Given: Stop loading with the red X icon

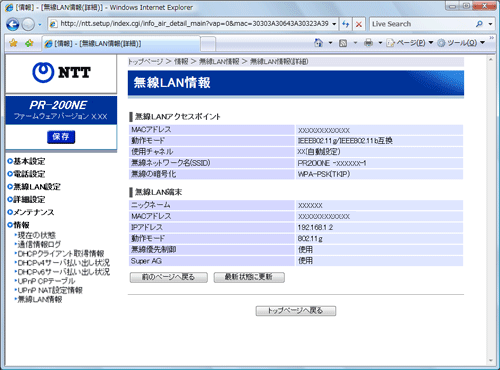Looking at the screenshot, I should [359, 24].
